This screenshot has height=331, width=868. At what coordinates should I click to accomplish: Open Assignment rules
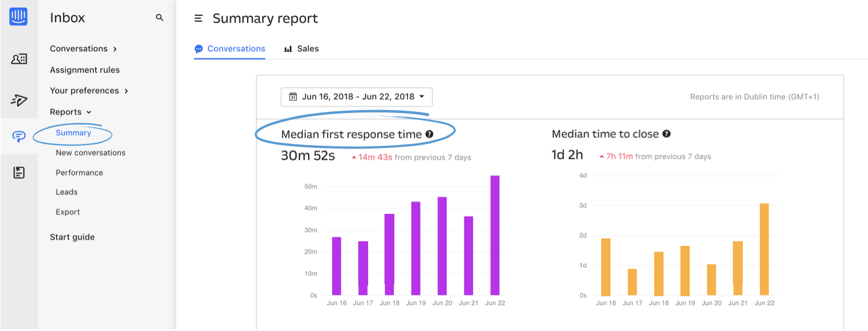tap(84, 70)
